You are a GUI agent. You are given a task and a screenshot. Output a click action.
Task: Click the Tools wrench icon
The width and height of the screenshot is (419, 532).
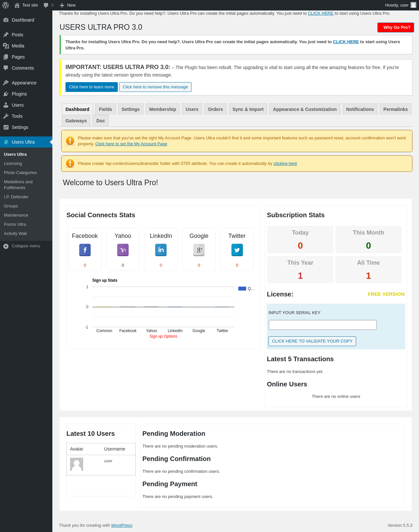click(6, 116)
